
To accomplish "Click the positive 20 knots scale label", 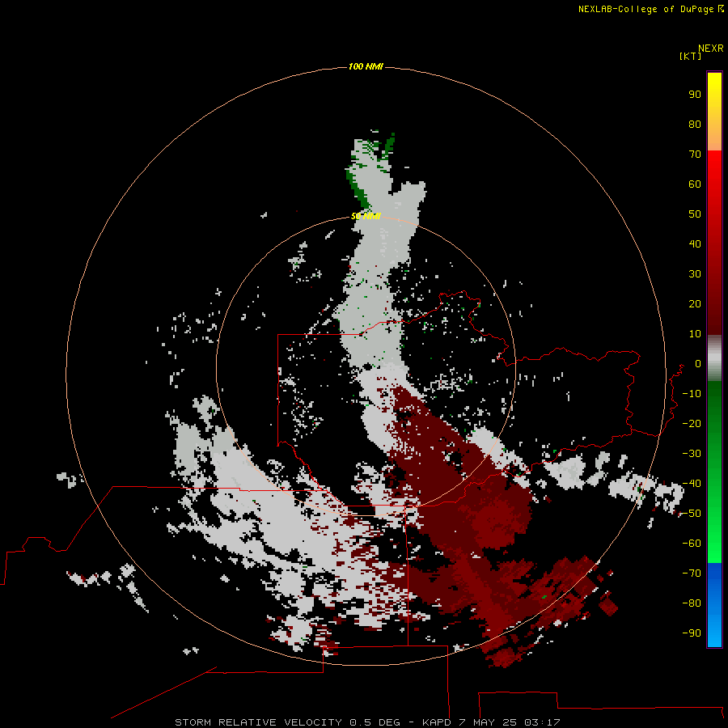I will 695,303.
